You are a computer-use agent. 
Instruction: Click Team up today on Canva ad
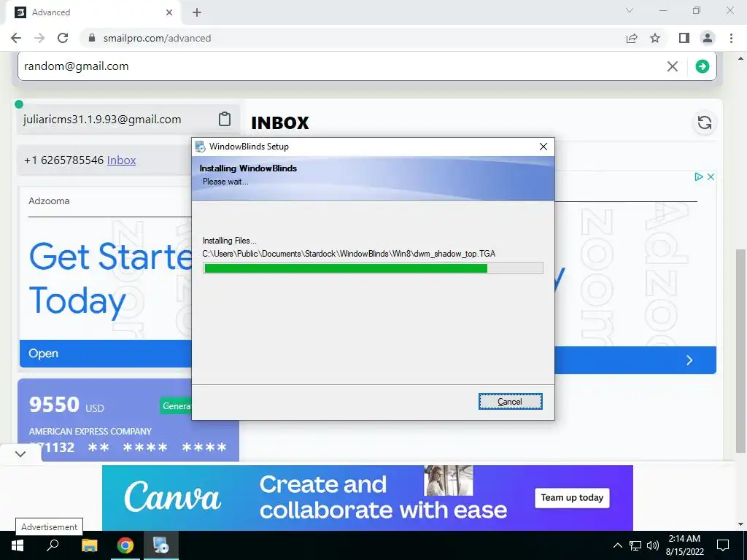pos(572,497)
